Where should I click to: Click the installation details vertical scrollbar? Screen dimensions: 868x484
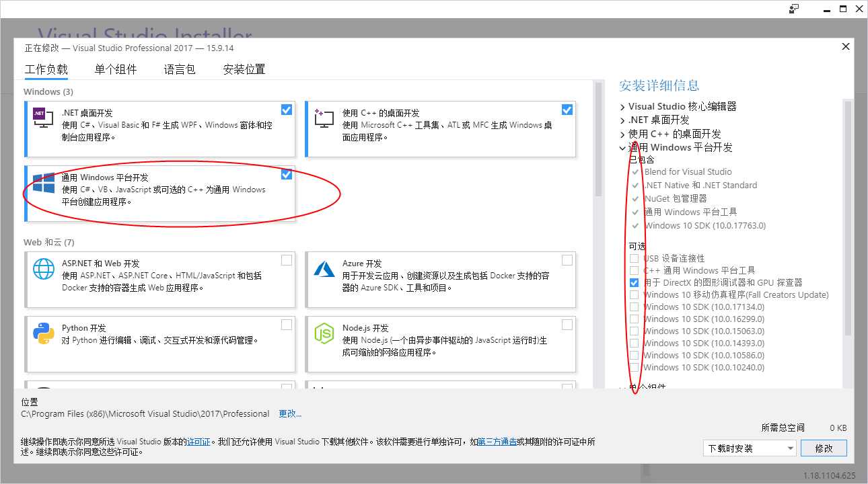pyautogui.click(x=848, y=218)
